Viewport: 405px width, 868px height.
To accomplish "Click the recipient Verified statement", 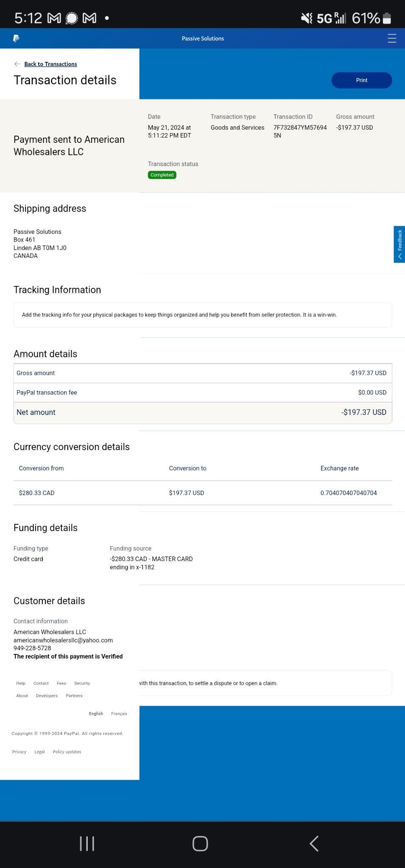I will (68, 657).
